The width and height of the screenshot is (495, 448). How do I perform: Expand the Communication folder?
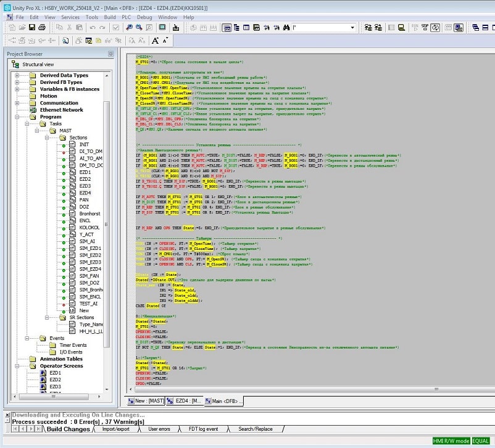click(x=17, y=103)
